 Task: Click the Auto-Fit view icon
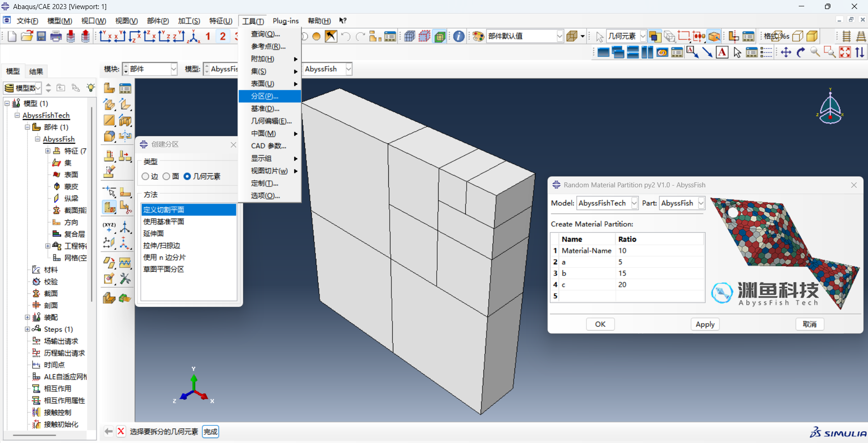point(845,52)
